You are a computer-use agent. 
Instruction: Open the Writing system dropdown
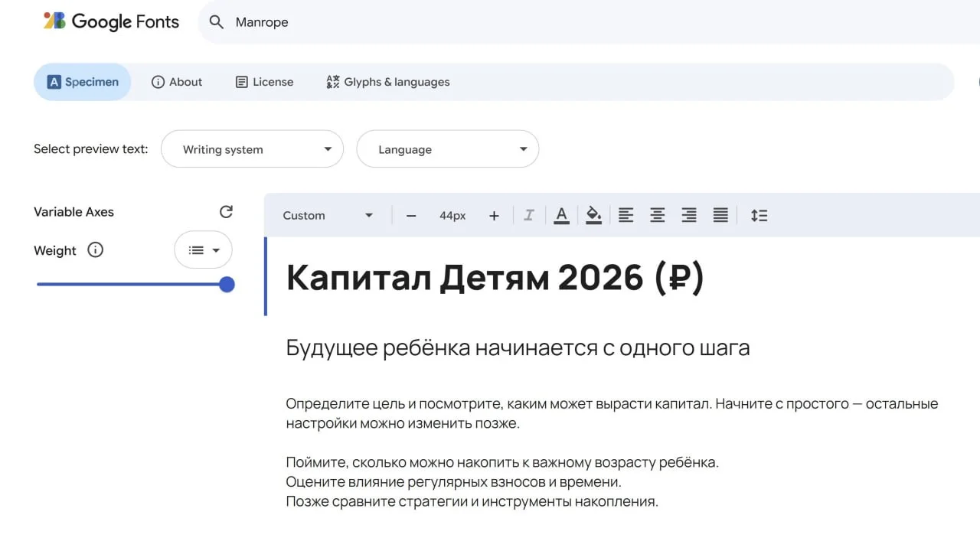pyautogui.click(x=252, y=149)
